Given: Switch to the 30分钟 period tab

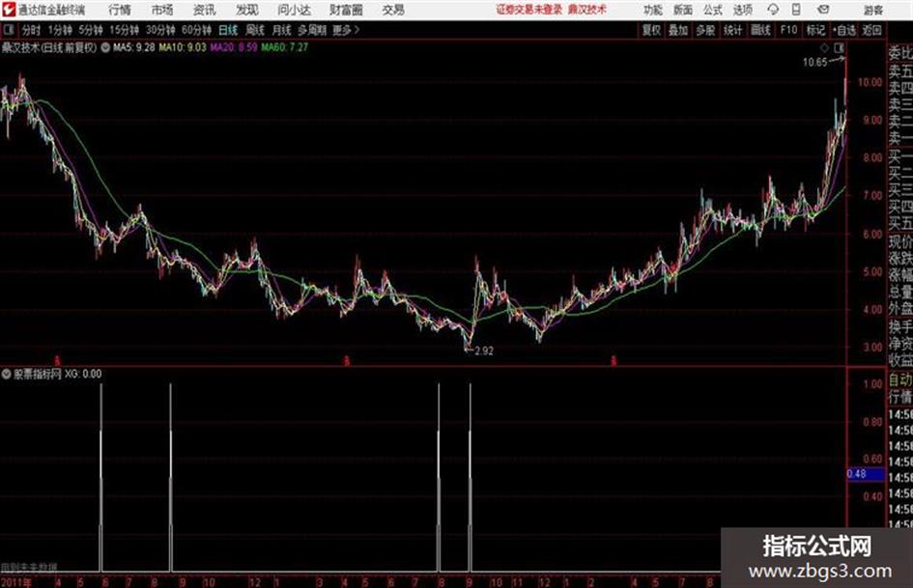Looking at the screenshot, I should (160, 30).
